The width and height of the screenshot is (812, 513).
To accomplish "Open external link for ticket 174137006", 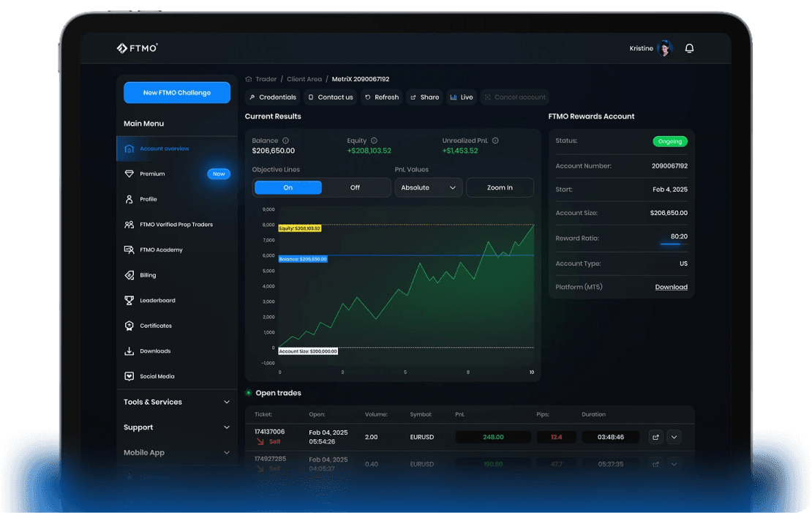I will (x=655, y=438).
